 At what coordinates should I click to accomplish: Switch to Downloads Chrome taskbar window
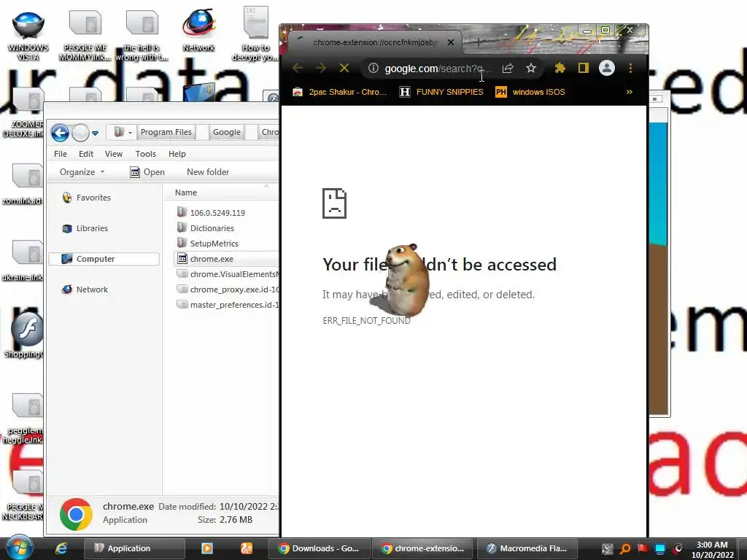318,548
